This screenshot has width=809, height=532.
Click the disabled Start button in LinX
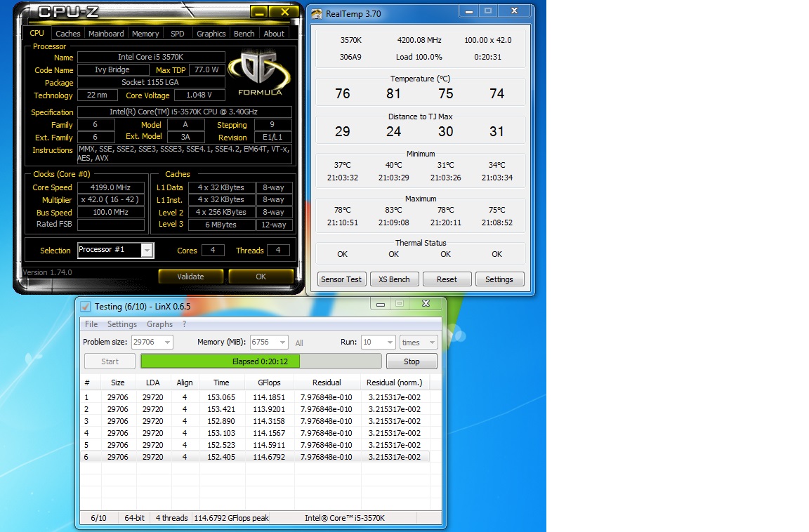[x=110, y=361]
